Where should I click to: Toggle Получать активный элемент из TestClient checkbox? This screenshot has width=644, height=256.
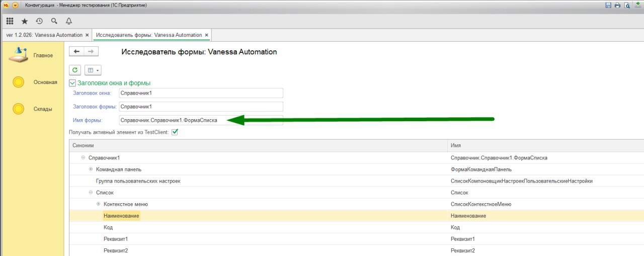(175, 132)
